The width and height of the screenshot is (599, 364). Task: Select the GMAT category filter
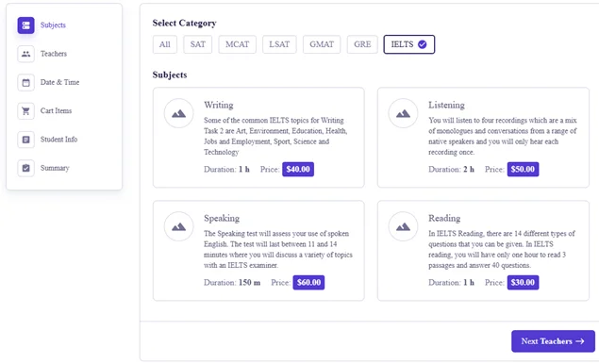(322, 44)
